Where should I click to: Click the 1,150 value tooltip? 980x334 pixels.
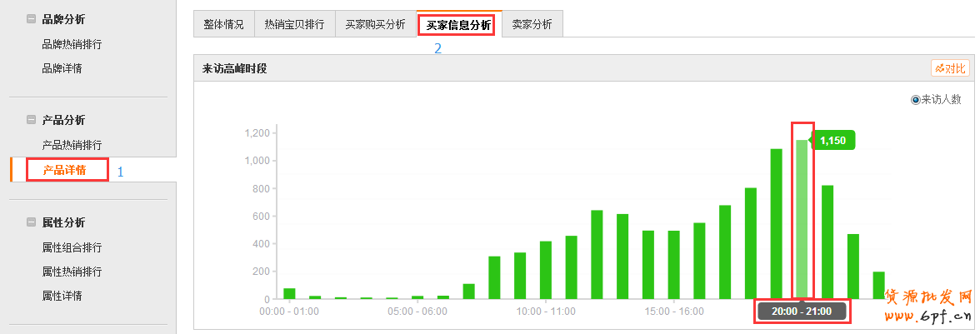click(833, 141)
